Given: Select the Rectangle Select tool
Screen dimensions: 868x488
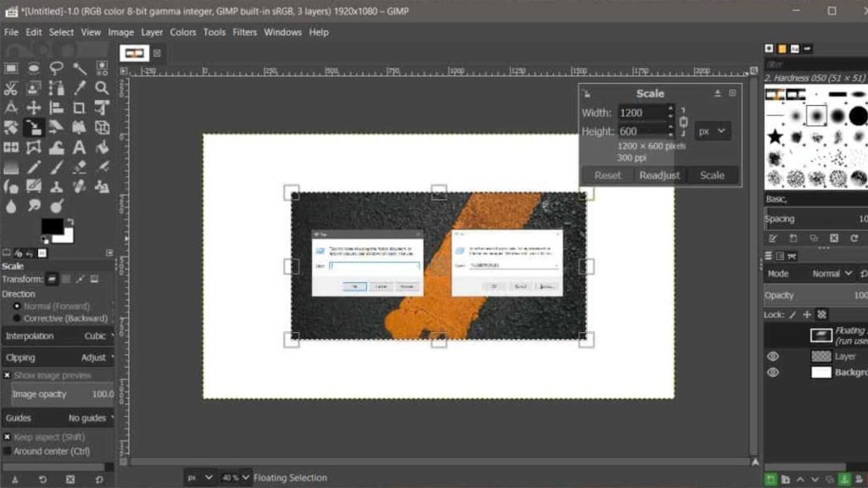Looking at the screenshot, I should click(x=11, y=68).
